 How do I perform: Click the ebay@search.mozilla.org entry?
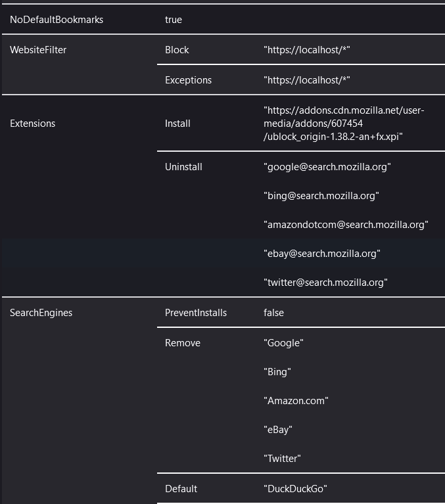322,254
